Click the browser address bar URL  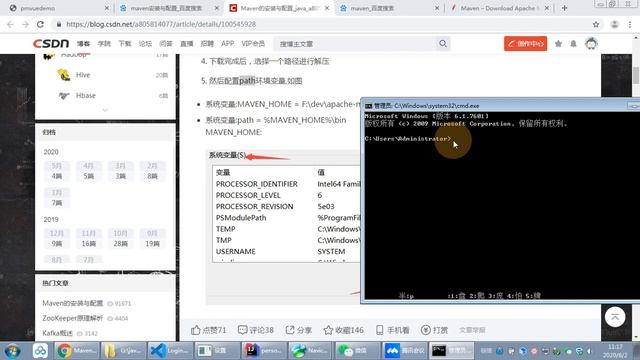161,24
